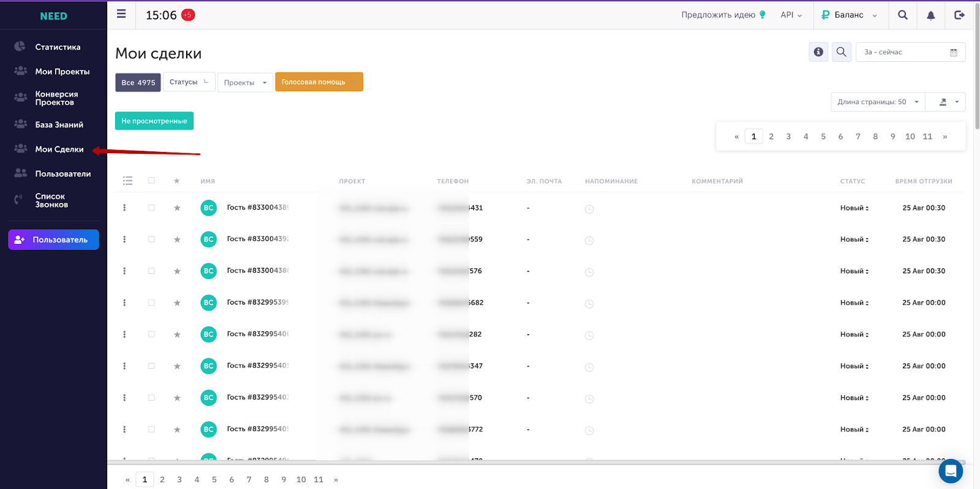The image size is (980, 489).
Task: Tick the checkbox in first deal row
Action: (151, 208)
